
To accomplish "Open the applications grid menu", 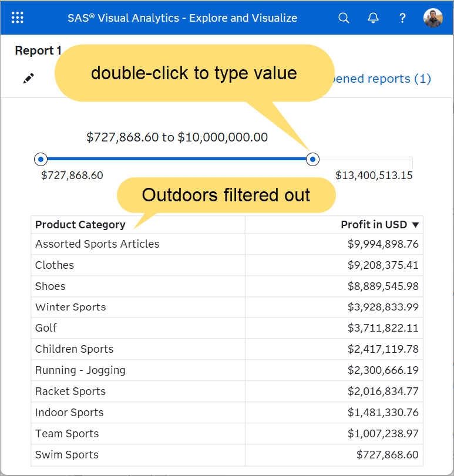I will click(17, 18).
